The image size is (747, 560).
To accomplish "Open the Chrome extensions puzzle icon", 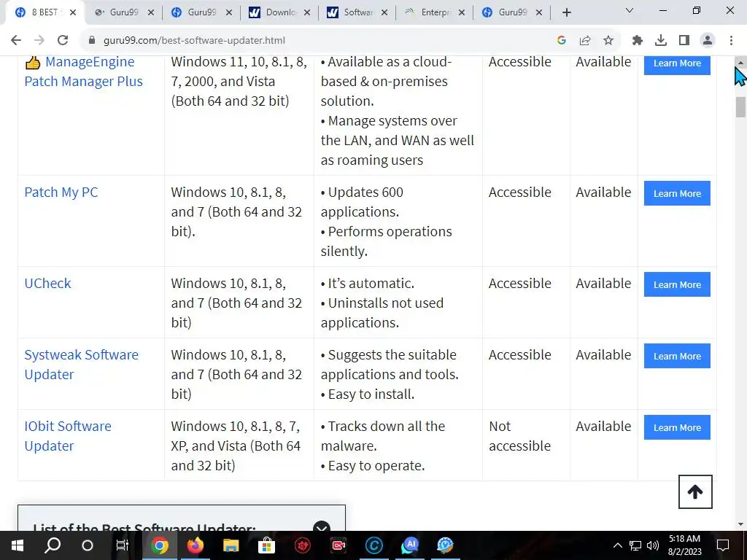I will [x=638, y=41].
